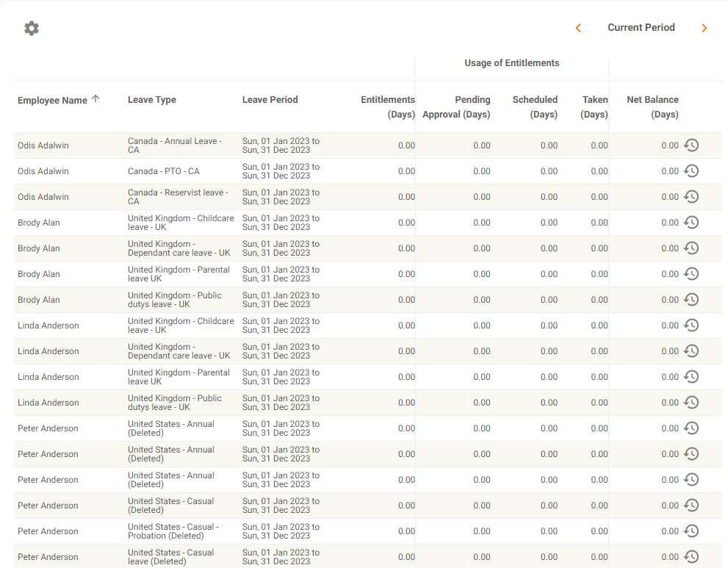Image resolution: width=728 pixels, height=568 pixels.
Task: Click the Peter Anderson name link
Action: (x=47, y=428)
